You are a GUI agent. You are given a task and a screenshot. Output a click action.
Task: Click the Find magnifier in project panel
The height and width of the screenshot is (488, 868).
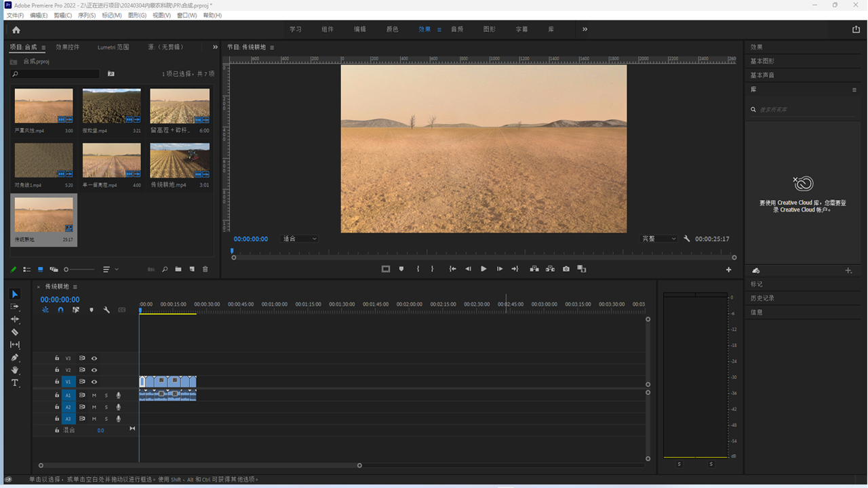(165, 269)
